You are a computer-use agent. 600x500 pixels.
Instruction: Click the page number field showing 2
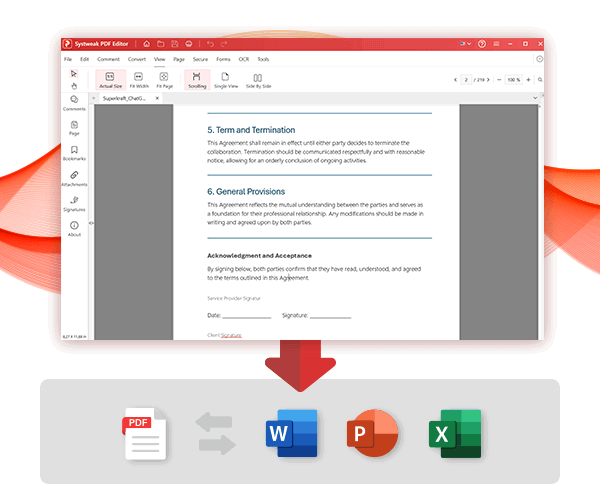pos(466,80)
